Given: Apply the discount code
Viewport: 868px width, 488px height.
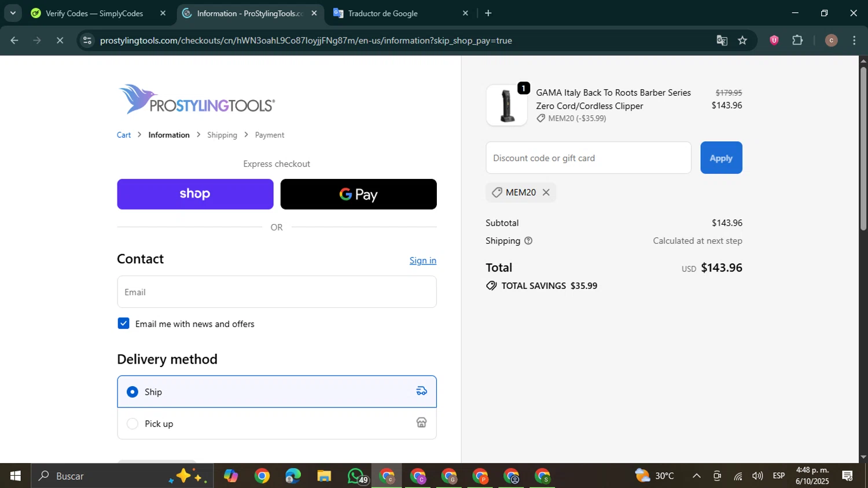Looking at the screenshot, I should [721, 157].
